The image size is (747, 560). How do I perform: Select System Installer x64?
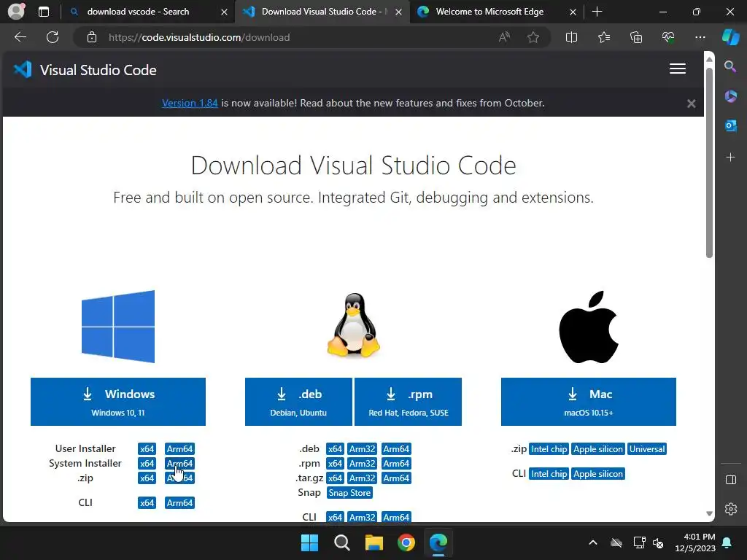pyautogui.click(x=147, y=463)
